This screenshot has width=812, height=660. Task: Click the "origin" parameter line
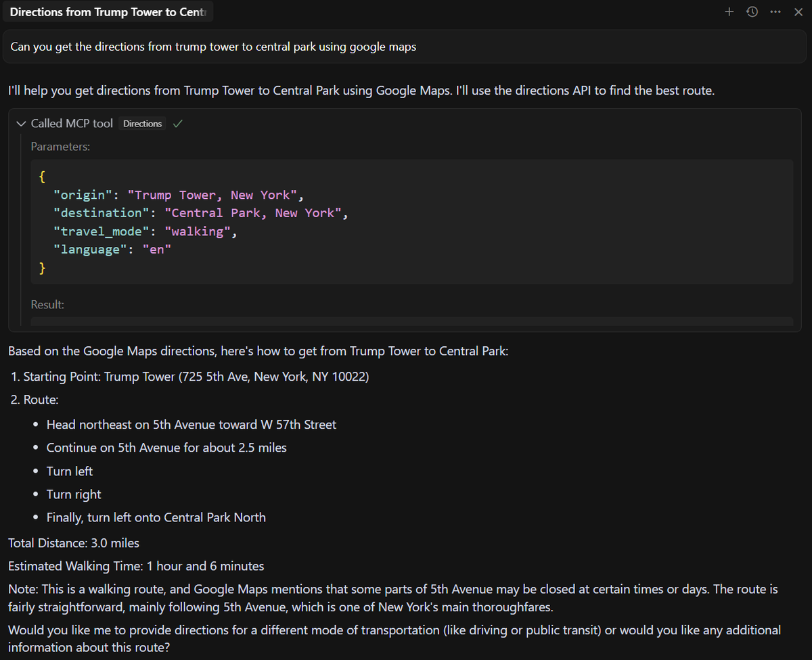[x=179, y=195]
